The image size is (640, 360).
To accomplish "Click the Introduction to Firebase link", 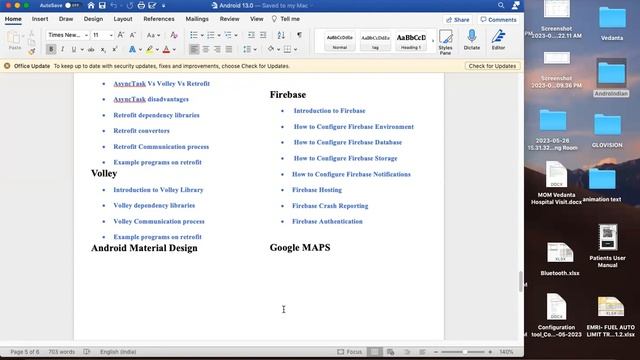I will click(329, 111).
